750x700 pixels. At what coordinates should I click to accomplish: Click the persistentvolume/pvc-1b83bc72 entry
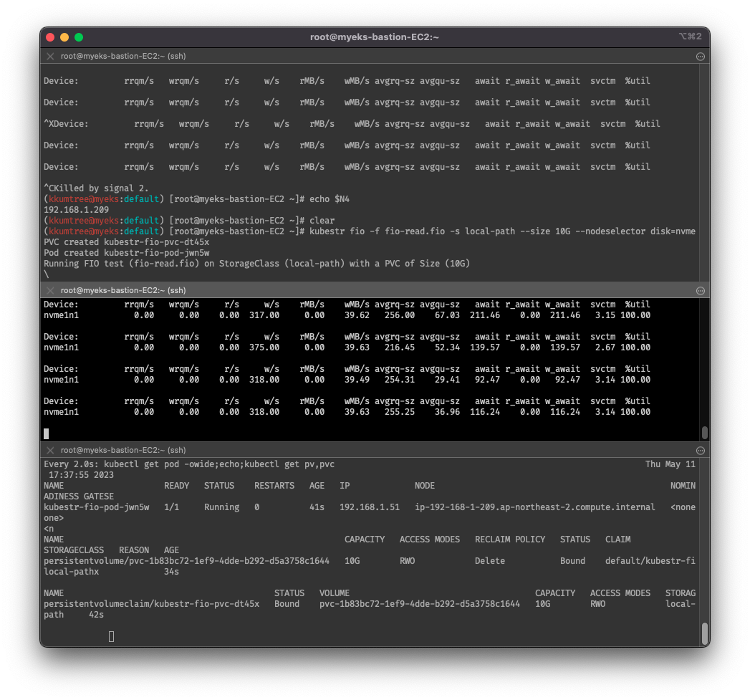(x=186, y=561)
